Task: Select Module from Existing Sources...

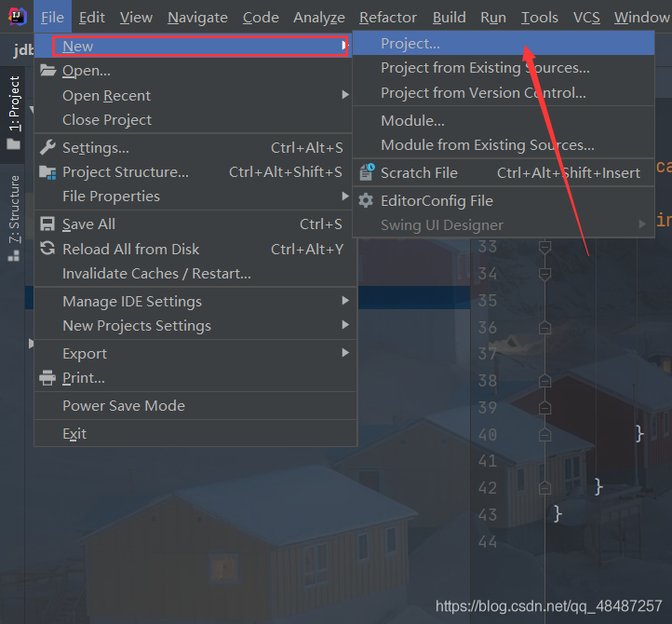Action: tap(504, 145)
